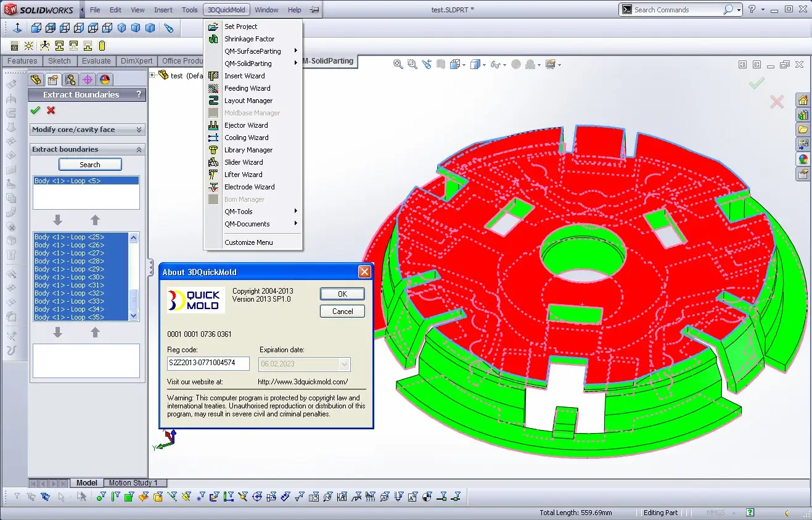The width and height of the screenshot is (812, 520).
Task: Click the green checkmark in Extract Boundaries panel
Action: (x=35, y=110)
